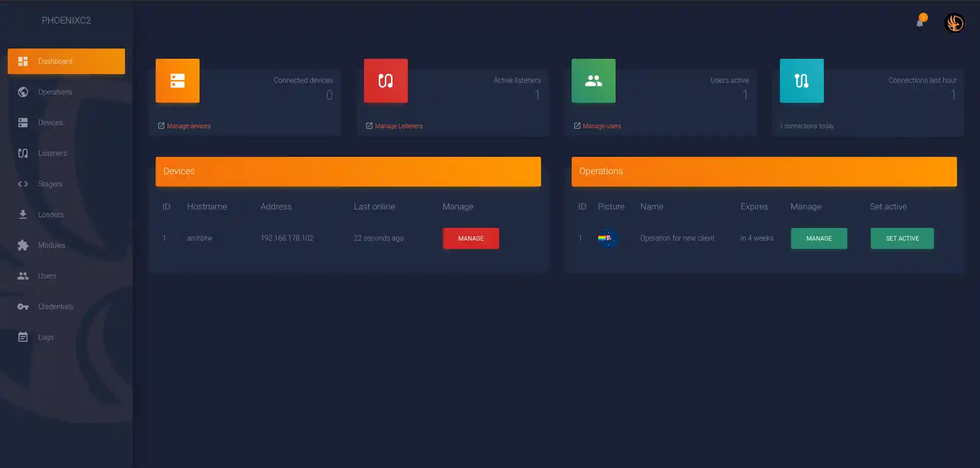Click the Connections last hour label

tap(922, 80)
